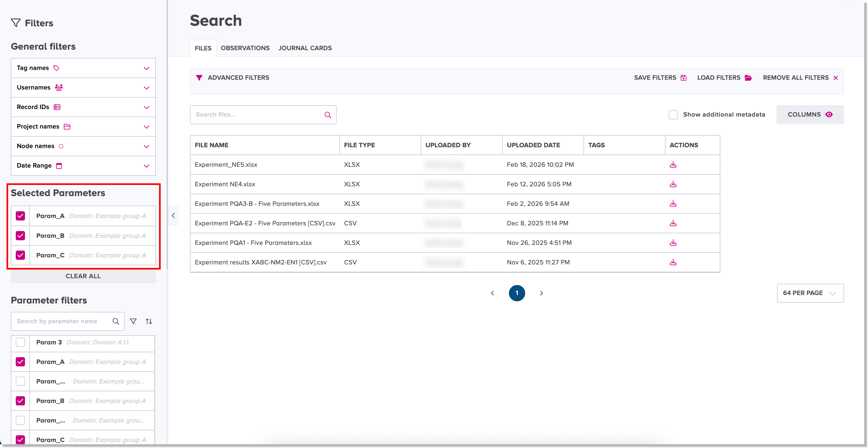Viewport: 868px width, 448px height.
Task: Toggle Param_A checkbox in Parameter filters list
Action: tap(20, 362)
